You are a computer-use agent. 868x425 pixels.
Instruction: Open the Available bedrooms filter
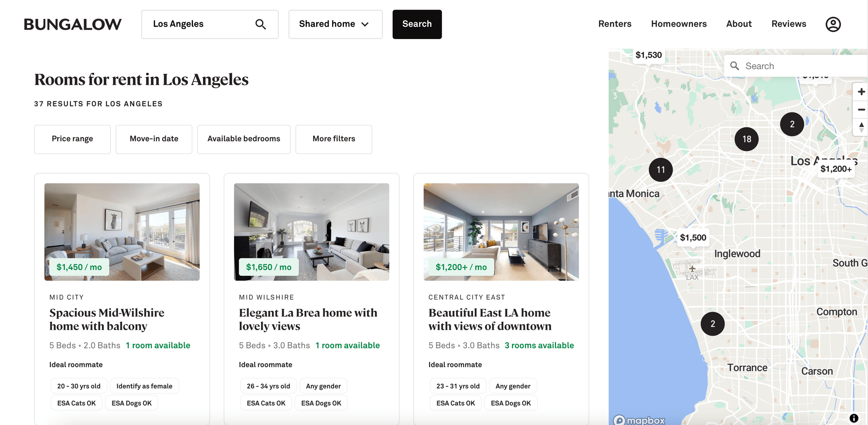(243, 139)
